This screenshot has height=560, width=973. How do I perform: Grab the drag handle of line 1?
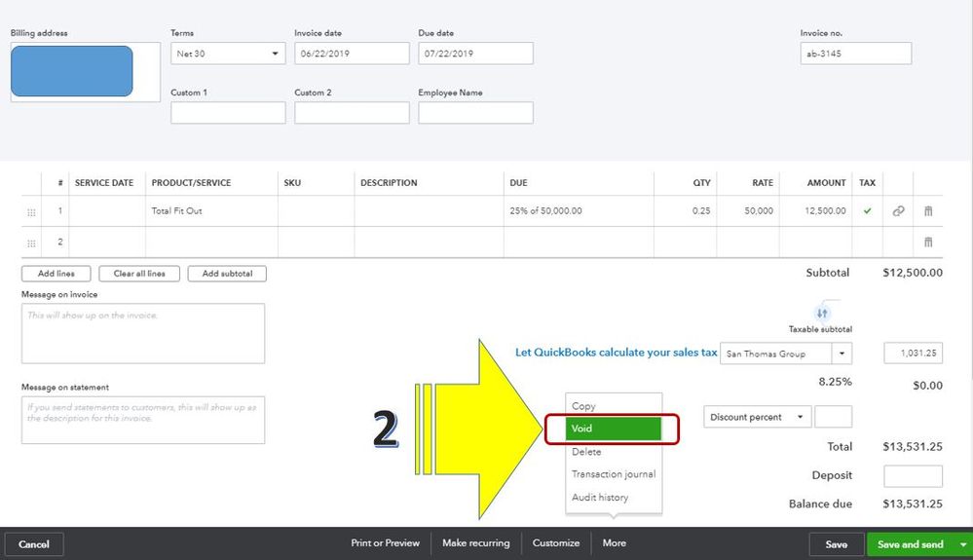click(x=31, y=212)
